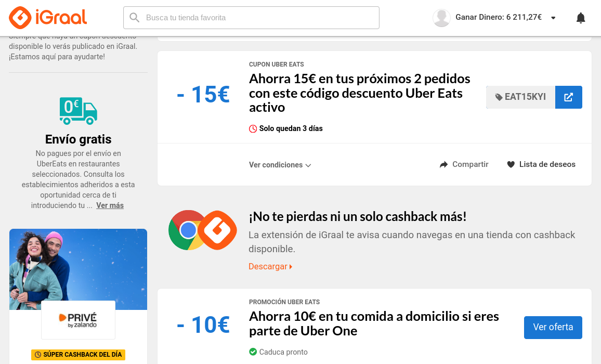Open coupon link via external-link icon
Screen dimensions: 601x364
pyautogui.click(x=568, y=97)
